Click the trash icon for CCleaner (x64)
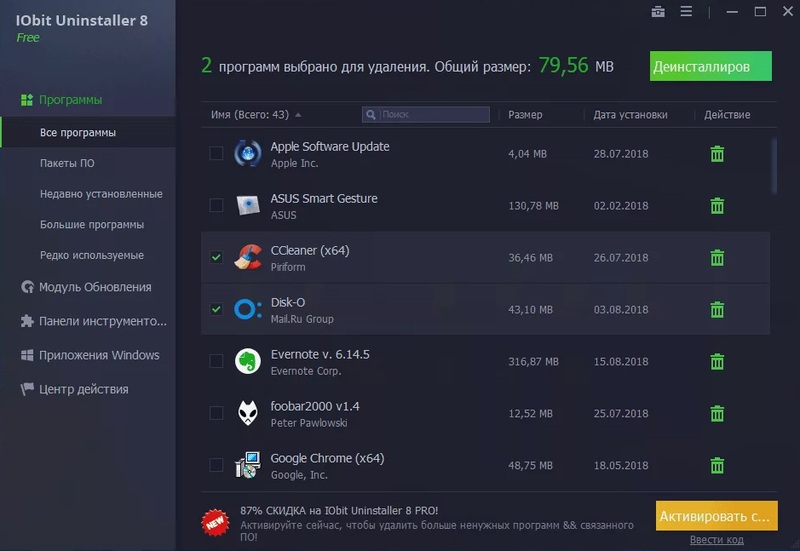The width and height of the screenshot is (800, 551). pyautogui.click(x=717, y=258)
